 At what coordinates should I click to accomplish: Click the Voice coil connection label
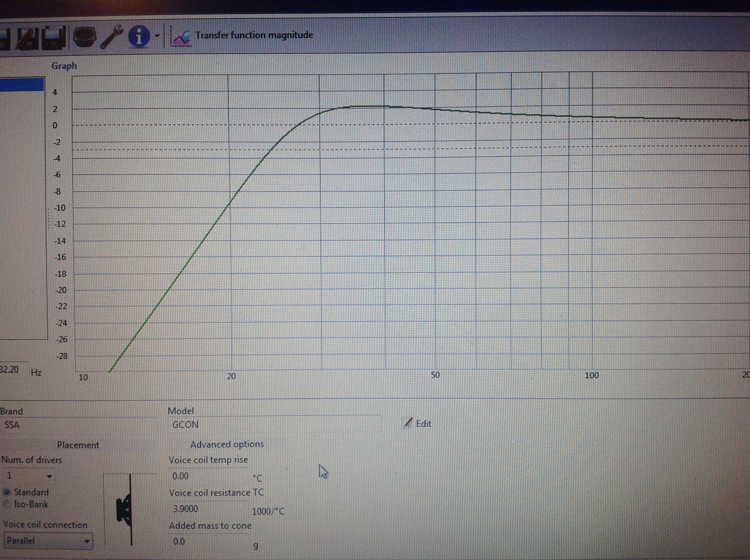(45, 524)
